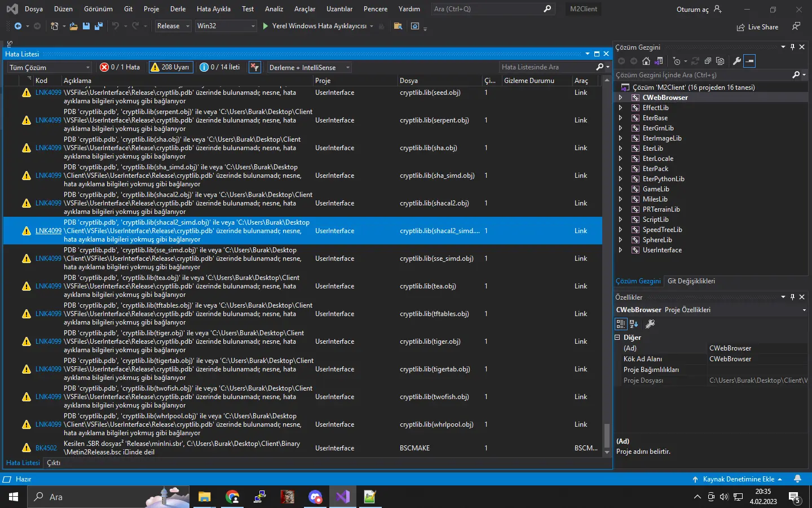Image resolution: width=812 pixels, height=508 pixels.
Task: Expand the UserInterface project node
Action: 620,250
